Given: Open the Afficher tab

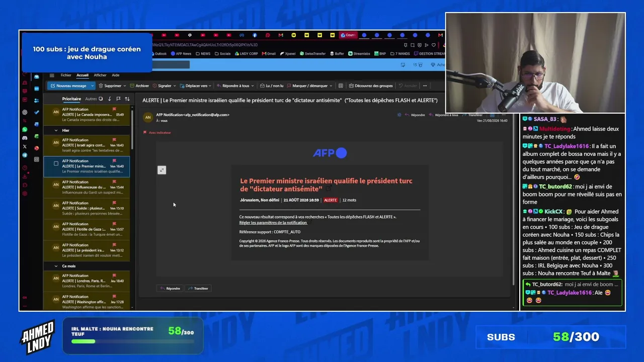Looking at the screenshot, I should [x=100, y=75].
